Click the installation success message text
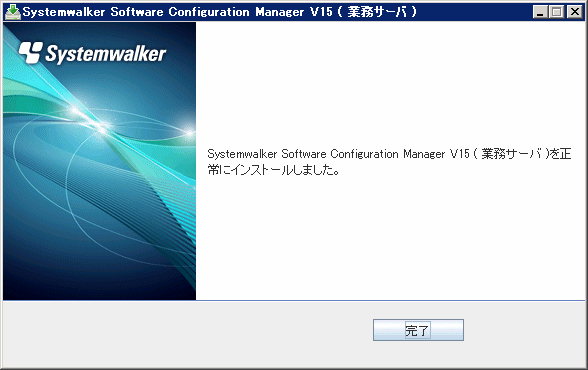The width and height of the screenshot is (588, 370). click(x=389, y=162)
